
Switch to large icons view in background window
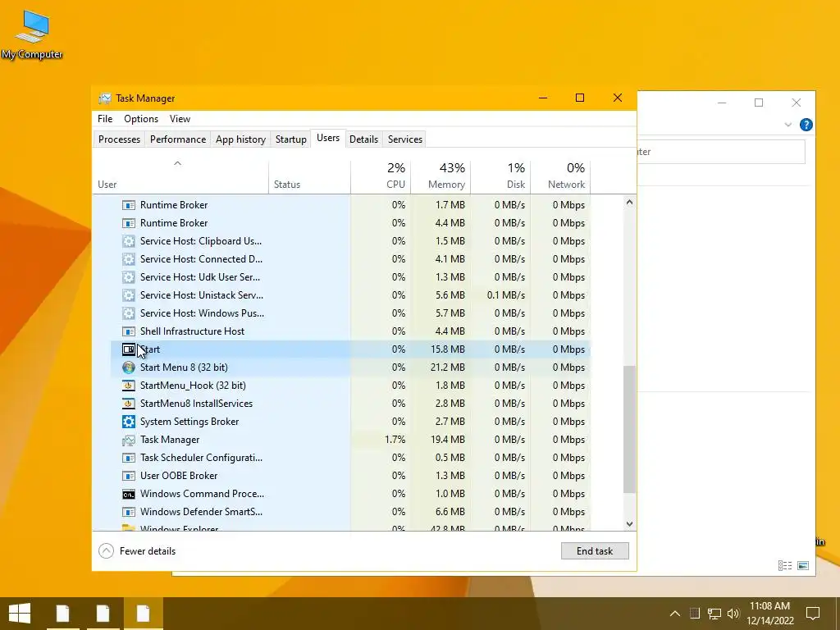coord(803,566)
